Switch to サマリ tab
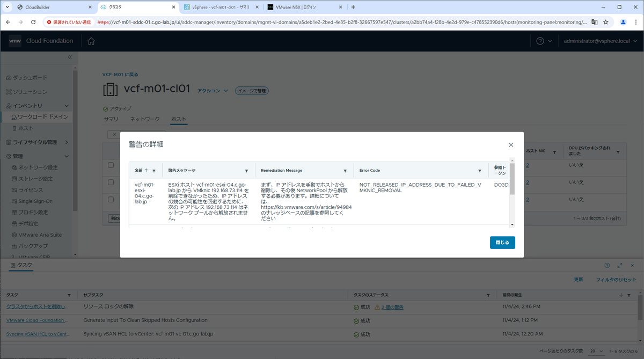 click(x=111, y=119)
